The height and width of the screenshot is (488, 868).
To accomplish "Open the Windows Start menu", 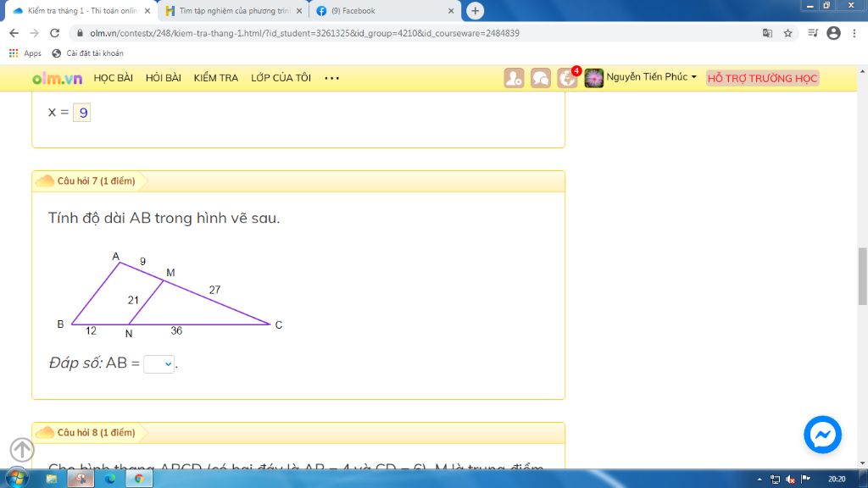I will pos(17,478).
